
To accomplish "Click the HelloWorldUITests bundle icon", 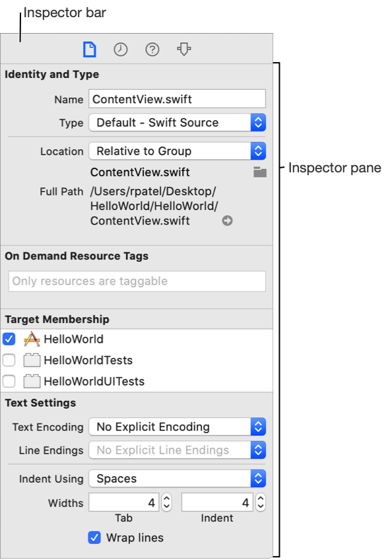I will pyautogui.click(x=32, y=381).
